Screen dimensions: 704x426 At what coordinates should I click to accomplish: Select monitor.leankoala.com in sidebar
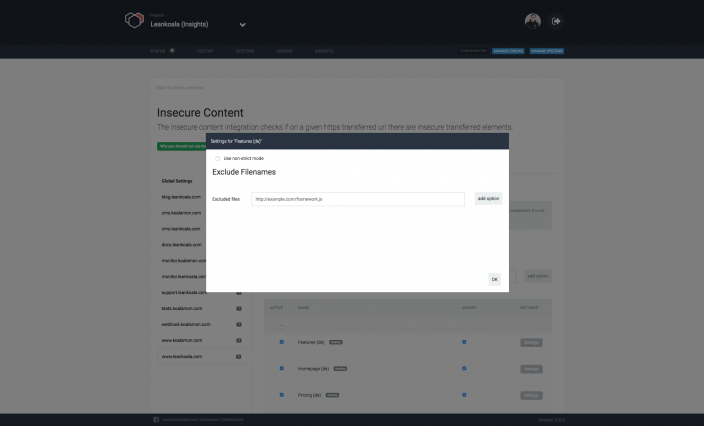pyautogui.click(x=184, y=277)
